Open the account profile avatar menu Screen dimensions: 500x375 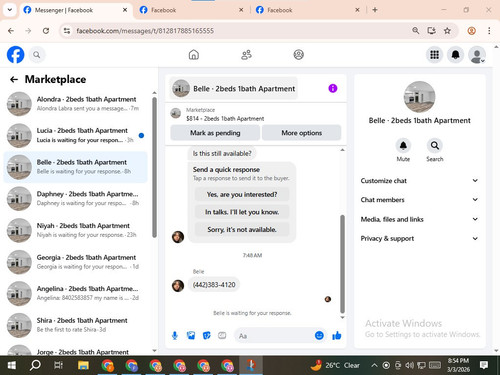tap(477, 55)
